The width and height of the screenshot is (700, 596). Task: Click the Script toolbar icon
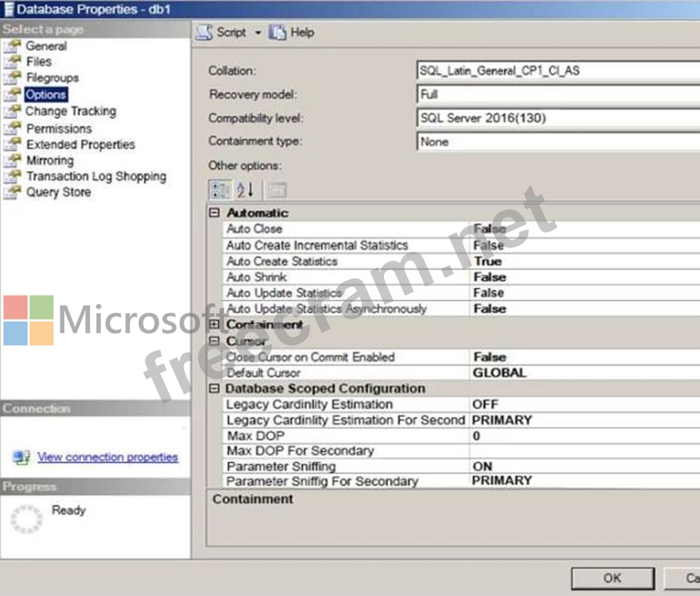(x=205, y=33)
